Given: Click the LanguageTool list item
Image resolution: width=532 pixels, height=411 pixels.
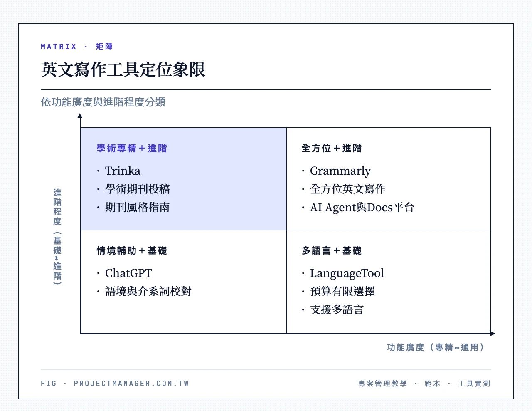Looking at the screenshot, I should pos(347,273).
